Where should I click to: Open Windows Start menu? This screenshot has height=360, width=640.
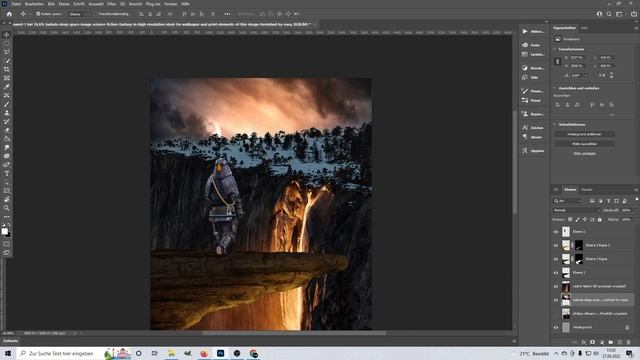(8, 353)
